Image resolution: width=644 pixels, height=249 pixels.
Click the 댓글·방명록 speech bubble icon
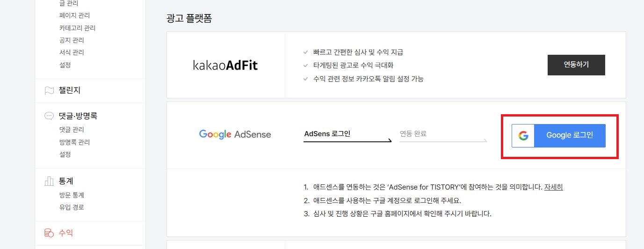(x=49, y=116)
